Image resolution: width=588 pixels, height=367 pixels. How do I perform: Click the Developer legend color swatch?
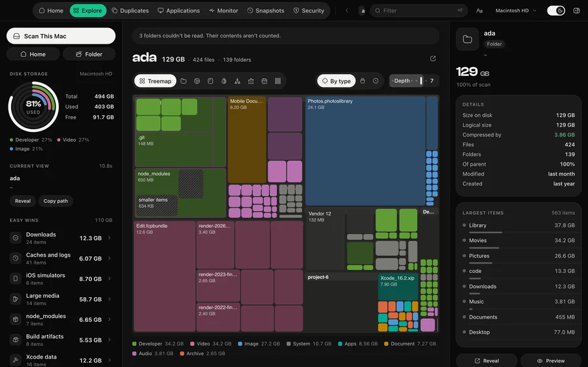(134, 343)
